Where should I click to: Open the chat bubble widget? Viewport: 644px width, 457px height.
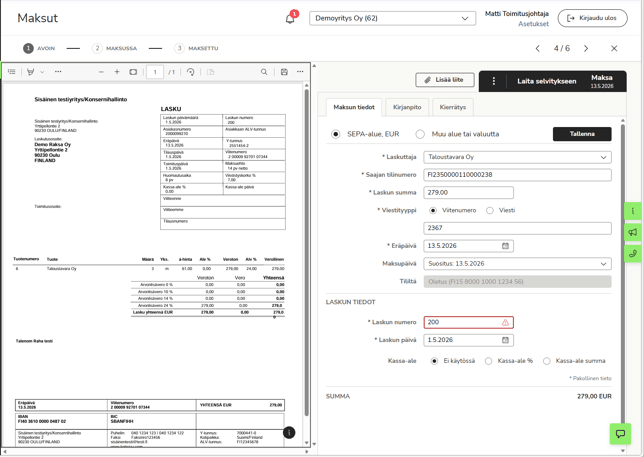point(620,434)
